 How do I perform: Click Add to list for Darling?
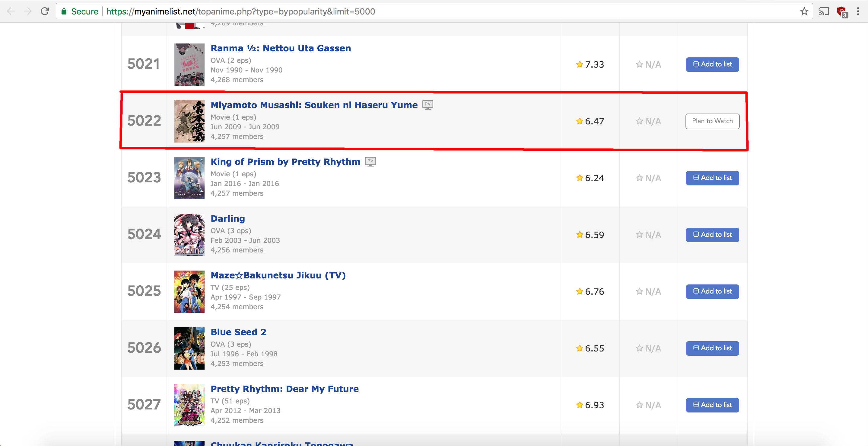tap(712, 235)
